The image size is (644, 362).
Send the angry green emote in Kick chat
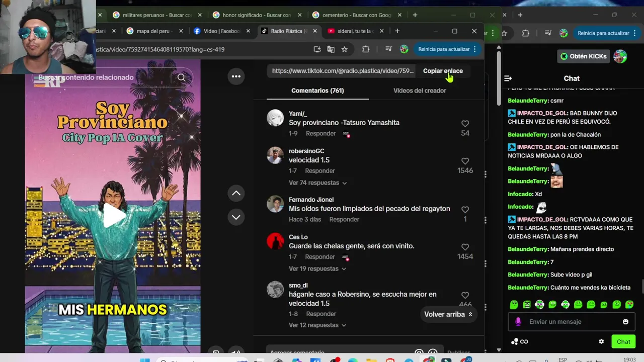tap(527, 304)
